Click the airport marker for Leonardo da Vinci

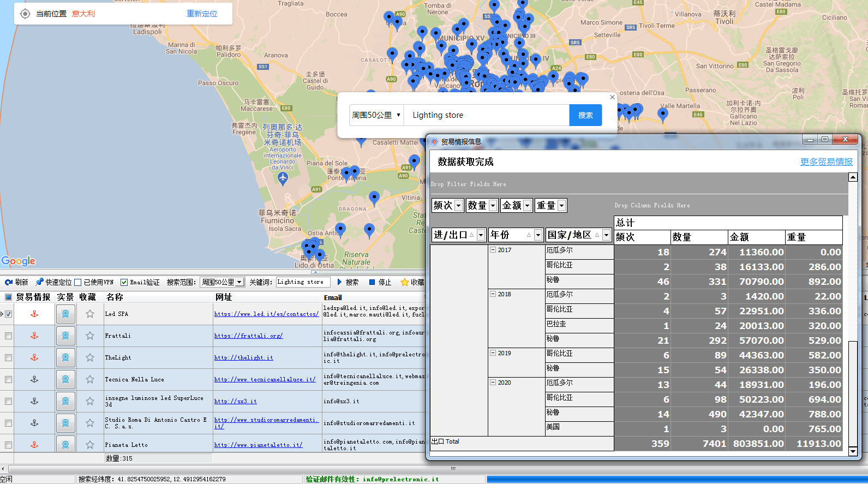[283, 178]
